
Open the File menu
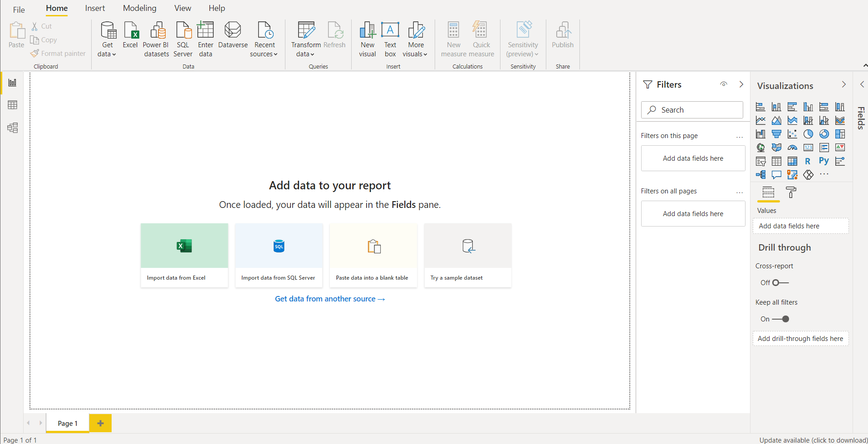click(x=19, y=10)
